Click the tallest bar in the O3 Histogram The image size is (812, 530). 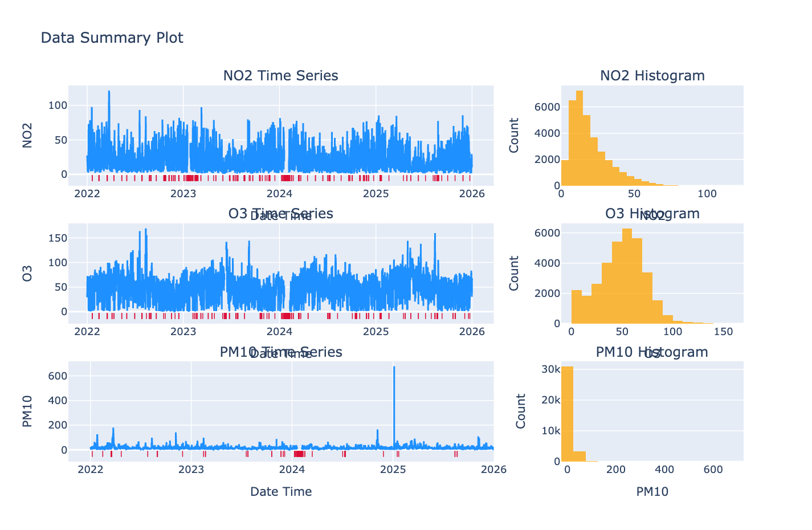627,276
